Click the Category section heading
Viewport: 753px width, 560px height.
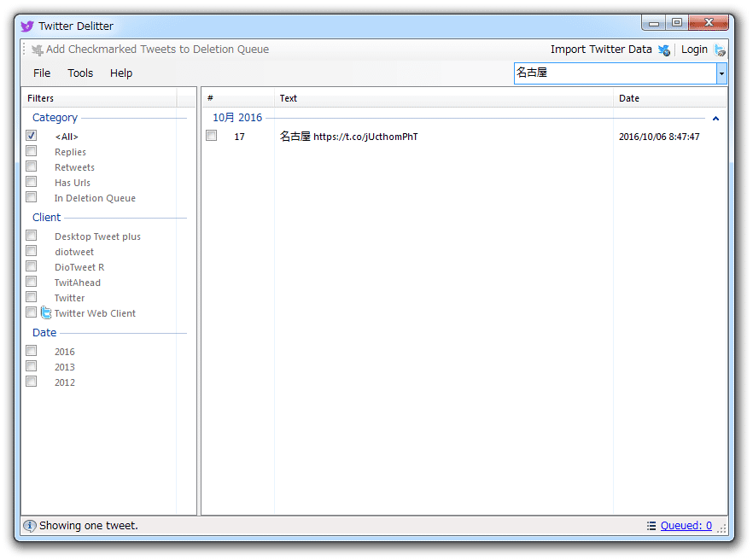coord(55,118)
